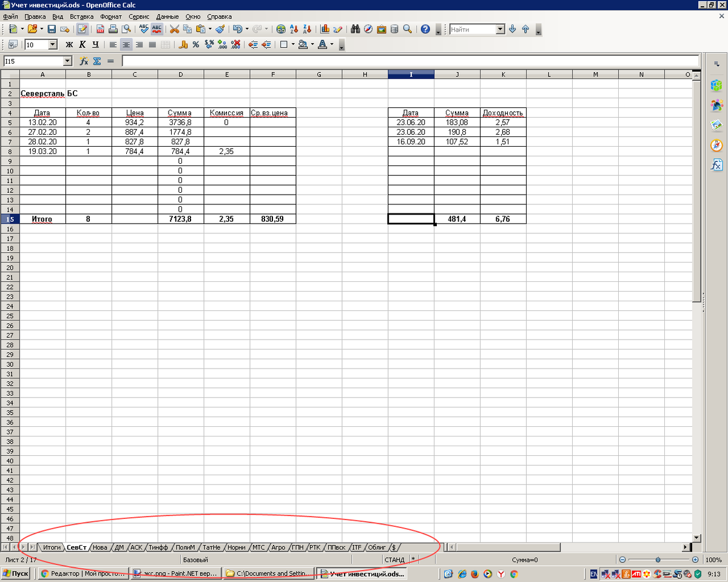Sort descending Z to A
Image resolution: width=728 pixels, height=582 pixels.
(x=307, y=29)
